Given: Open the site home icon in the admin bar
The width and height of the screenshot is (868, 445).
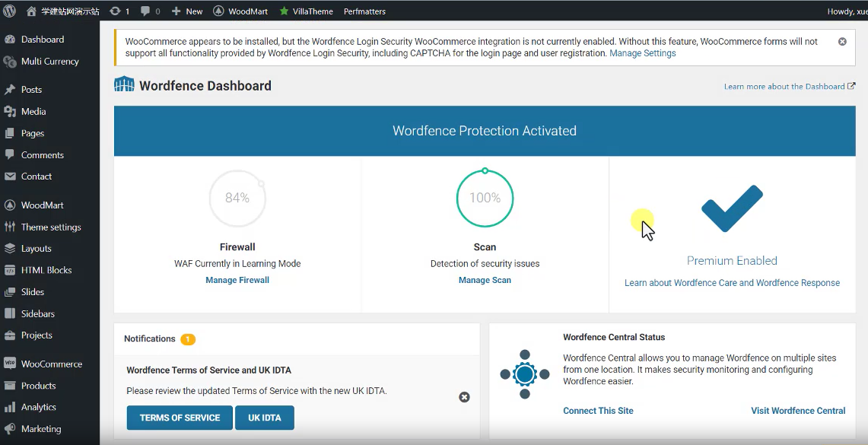Looking at the screenshot, I should [31, 11].
